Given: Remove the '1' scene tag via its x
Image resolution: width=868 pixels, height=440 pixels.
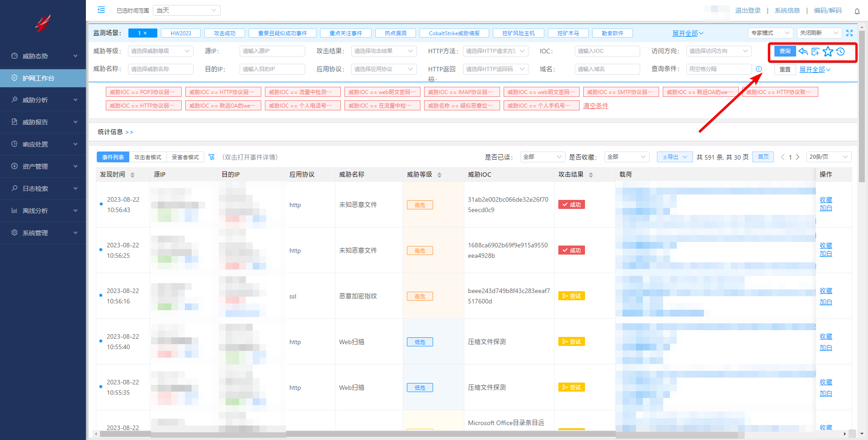Looking at the screenshot, I should (145, 33).
